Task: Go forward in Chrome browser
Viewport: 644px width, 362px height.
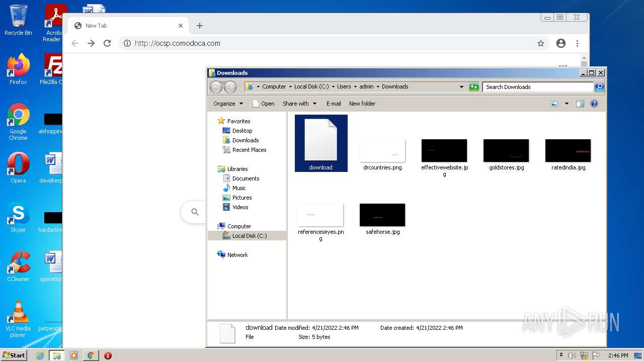Action: point(91,43)
